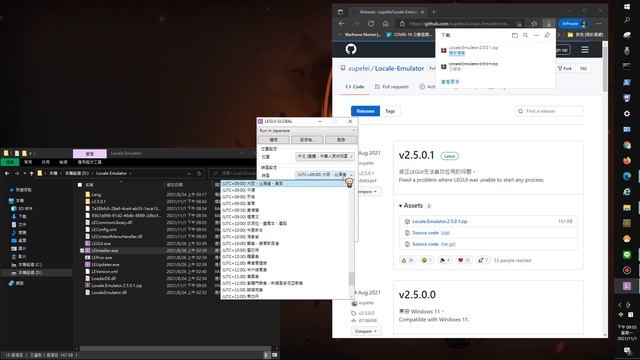The width and height of the screenshot is (640, 360).
Task: Select LEUpdater.exe in file list
Action: coord(105,264)
